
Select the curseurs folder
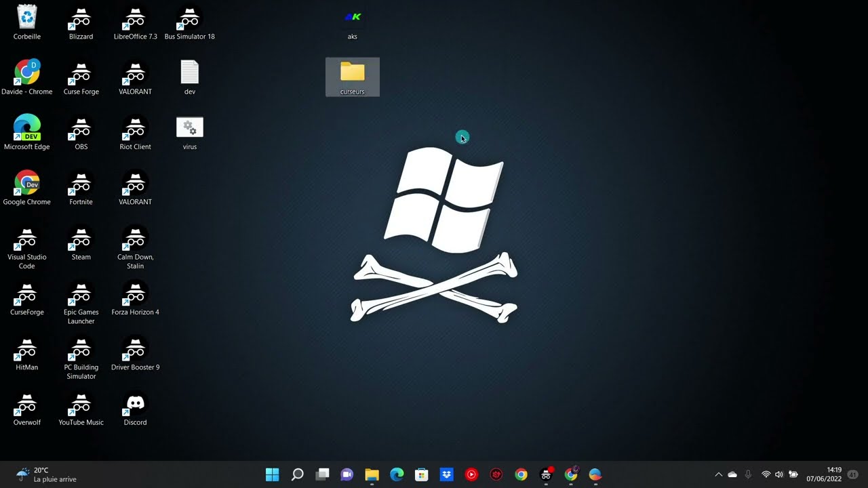point(353,77)
